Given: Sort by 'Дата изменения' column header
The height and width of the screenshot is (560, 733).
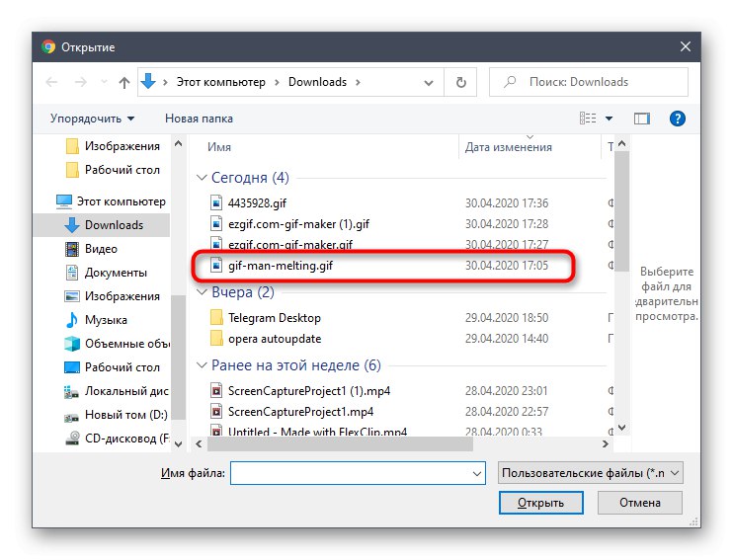Looking at the screenshot, I should point(508,147).
